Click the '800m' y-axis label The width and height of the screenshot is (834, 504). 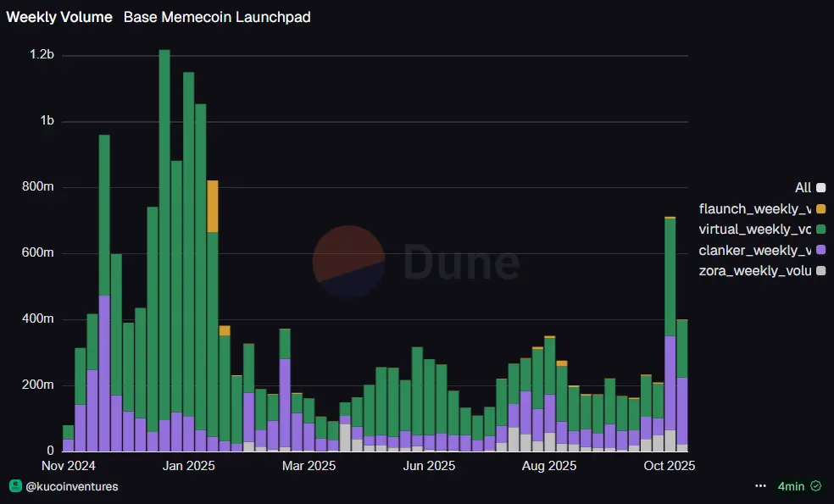click(38, 186)
